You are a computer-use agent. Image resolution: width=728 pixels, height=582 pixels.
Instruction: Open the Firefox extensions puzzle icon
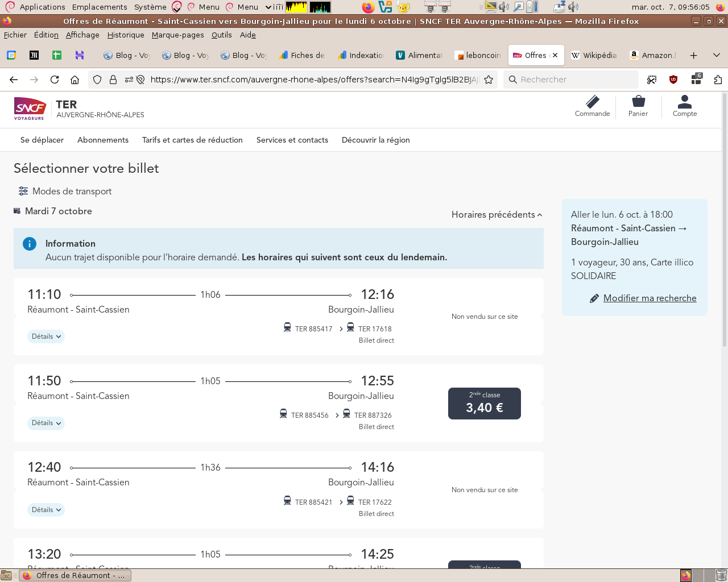point(718,80)
